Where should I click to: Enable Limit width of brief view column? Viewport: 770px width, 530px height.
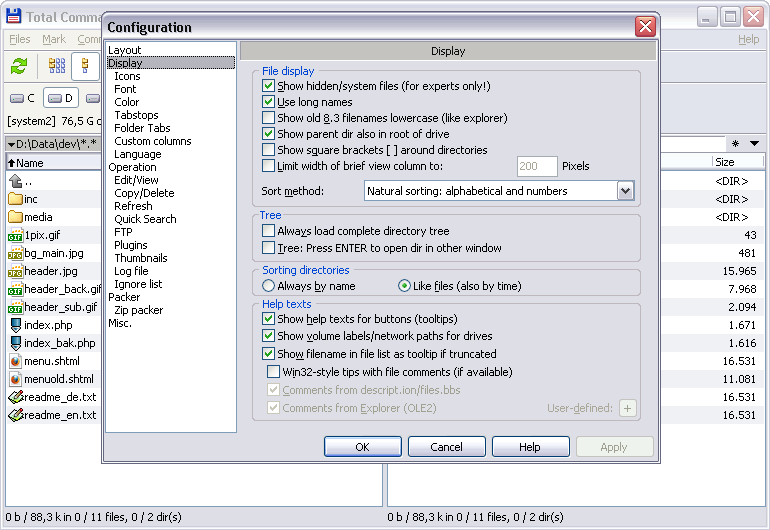tap(268, 166)
